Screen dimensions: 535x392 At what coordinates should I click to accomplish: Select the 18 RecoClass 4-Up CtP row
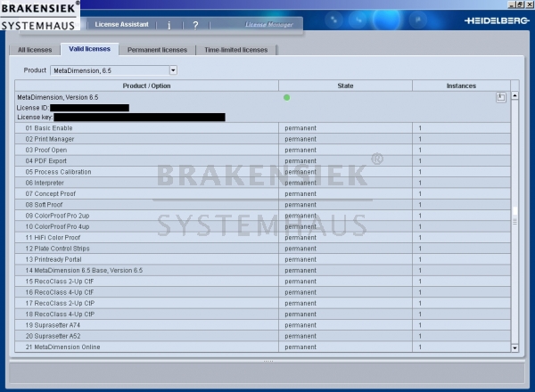coord(263,314)
